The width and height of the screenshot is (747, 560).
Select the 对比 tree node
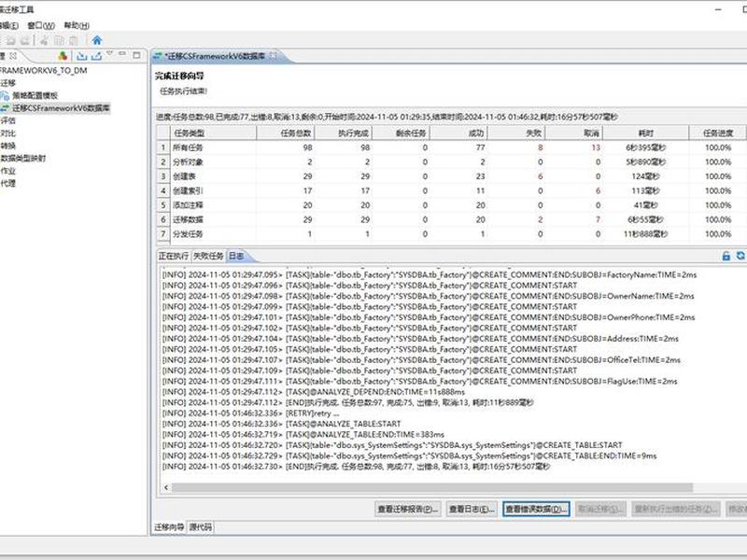coord(7,133)
